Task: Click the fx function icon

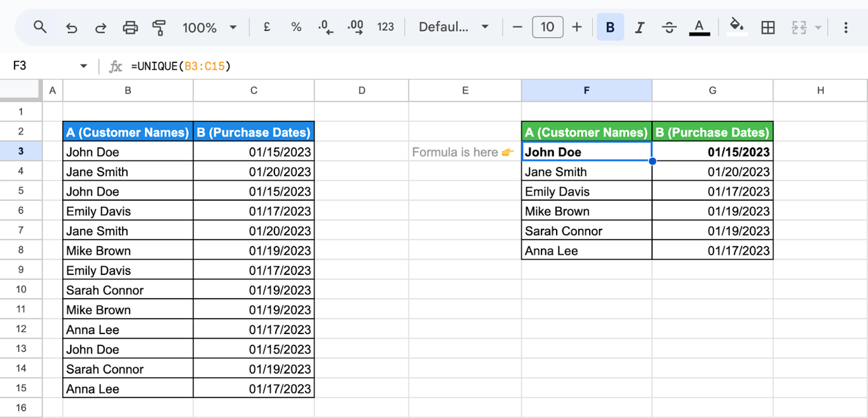Action: (116, 66)
